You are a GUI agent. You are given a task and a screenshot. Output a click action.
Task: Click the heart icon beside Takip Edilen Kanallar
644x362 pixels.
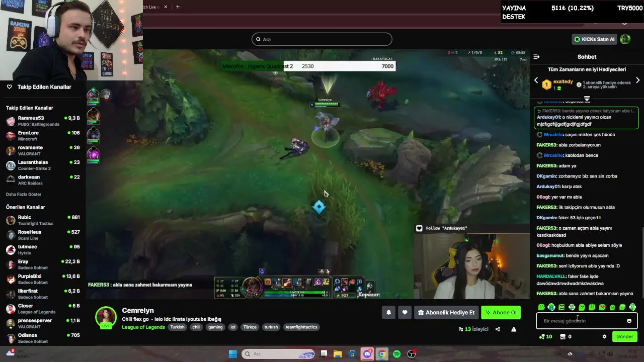pyautogui.click(x=9, y=87)
